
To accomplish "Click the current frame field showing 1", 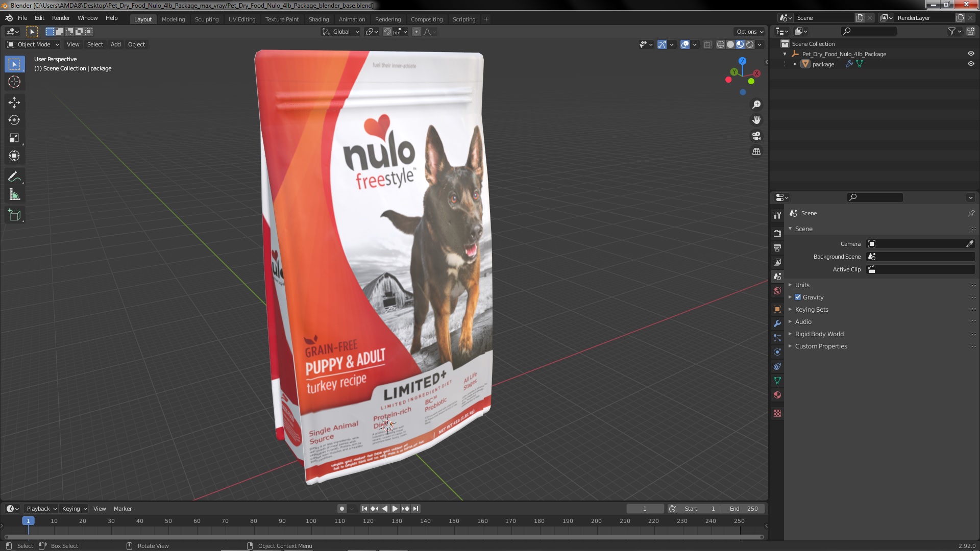I will 645,509.
